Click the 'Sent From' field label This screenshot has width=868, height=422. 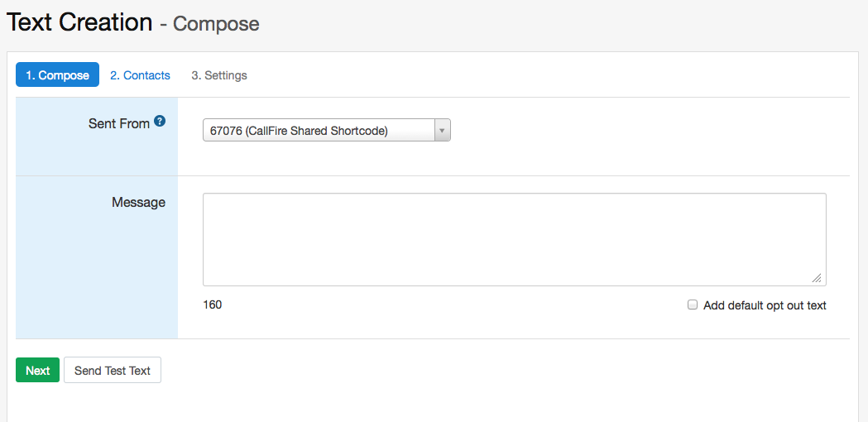click(x=119, y=123)
